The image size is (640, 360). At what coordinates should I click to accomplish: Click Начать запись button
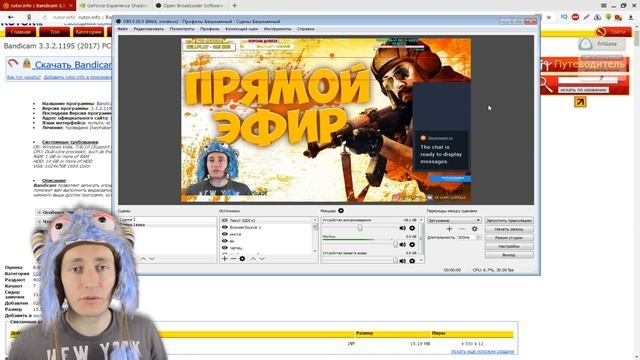[509, 229]
